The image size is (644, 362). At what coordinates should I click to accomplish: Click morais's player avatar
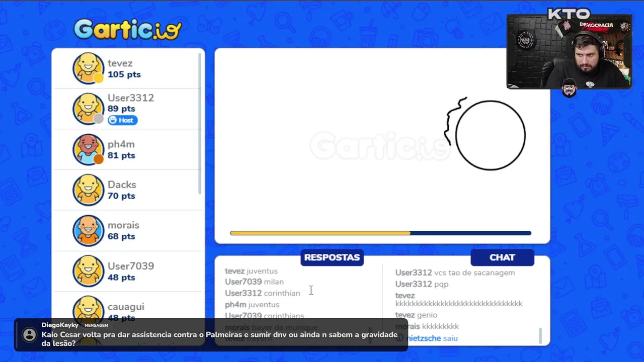coord(89,231)
